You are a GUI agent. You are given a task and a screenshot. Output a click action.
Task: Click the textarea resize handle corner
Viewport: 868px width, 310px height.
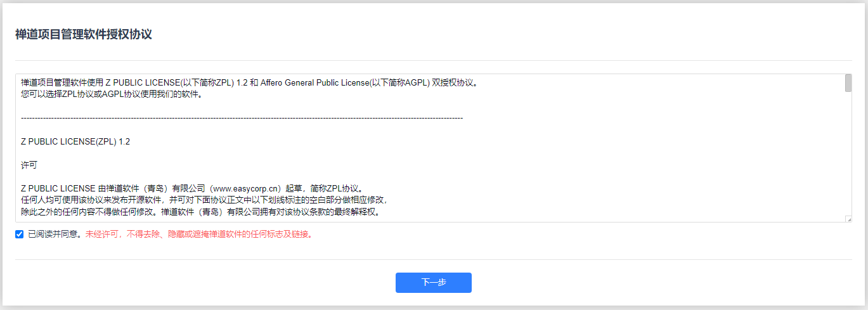(848, 219)
